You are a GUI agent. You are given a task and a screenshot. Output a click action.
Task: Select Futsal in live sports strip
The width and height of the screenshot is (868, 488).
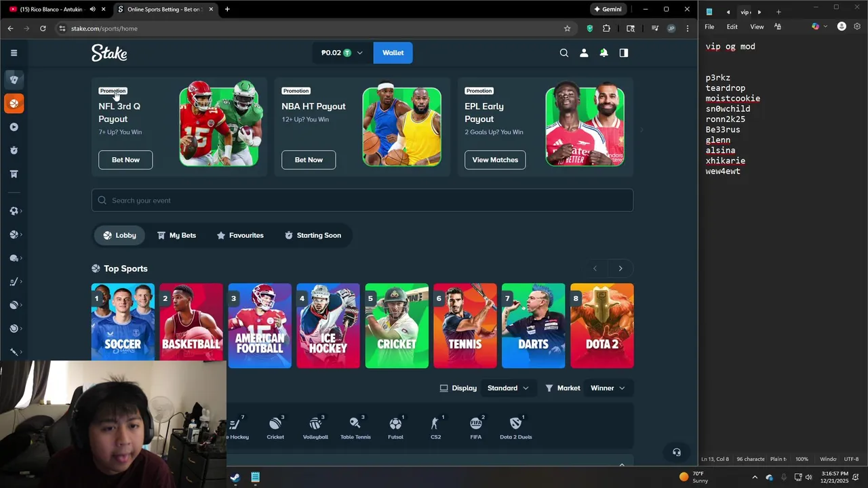395,428
